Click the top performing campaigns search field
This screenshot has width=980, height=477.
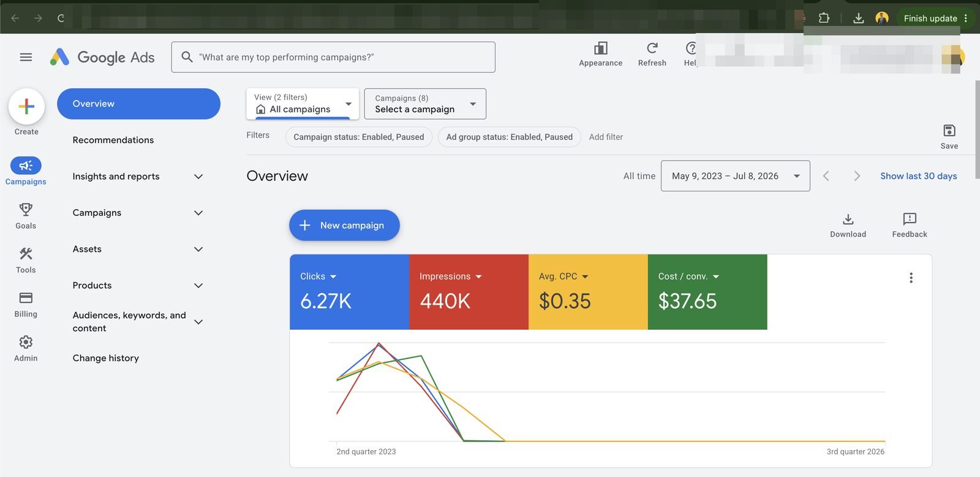click(x=333, y=57)
